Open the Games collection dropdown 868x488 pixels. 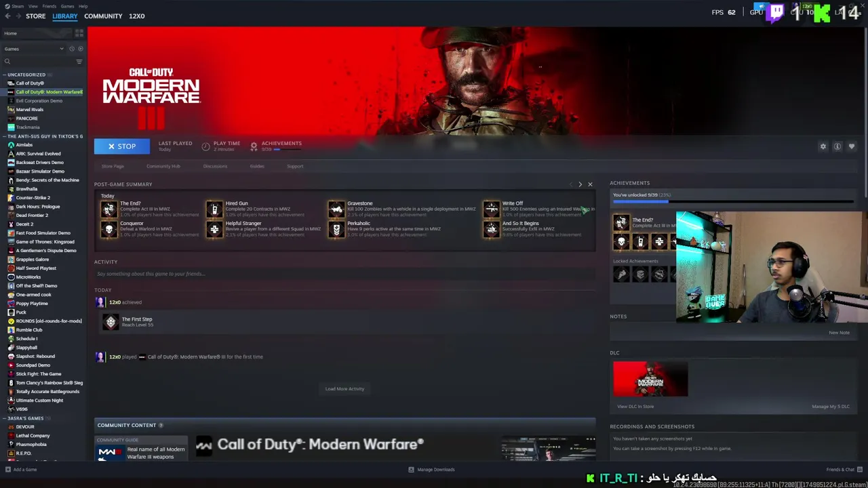click(34, 49)
